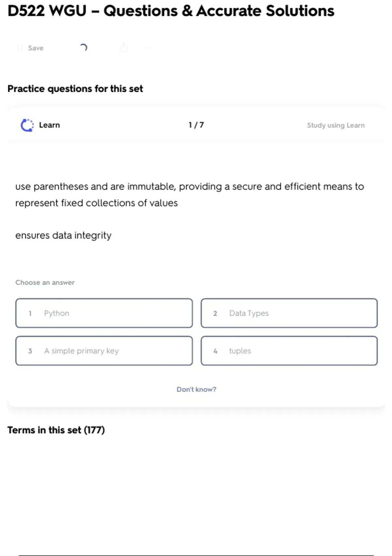Click the D522 WGU page title

(x=171, y=11)
